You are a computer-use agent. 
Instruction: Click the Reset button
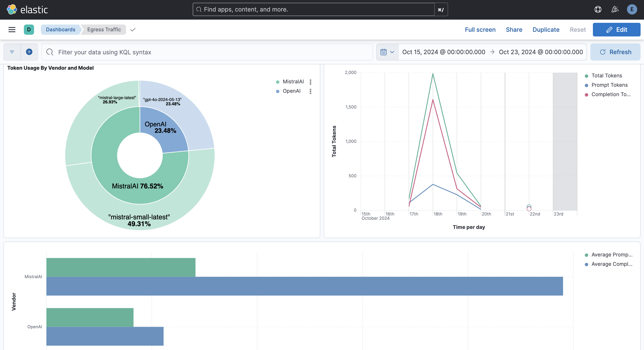click(x=578, y=29)
